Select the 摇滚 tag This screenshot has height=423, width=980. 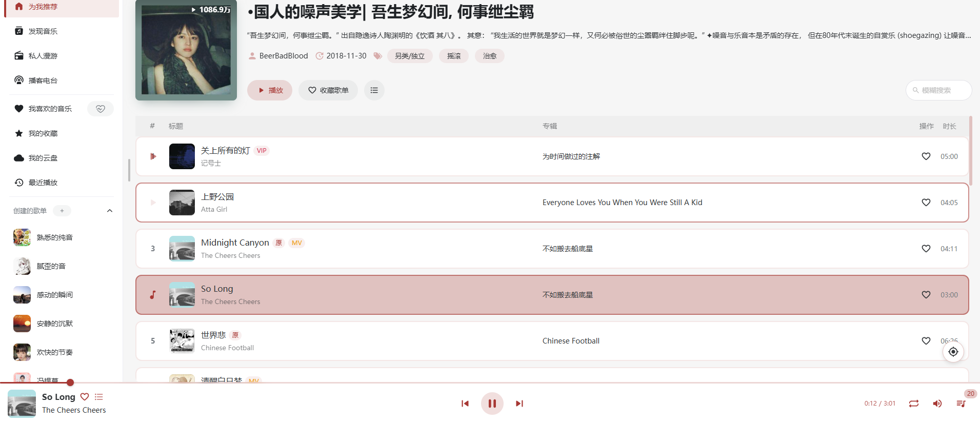click(454, 56)
